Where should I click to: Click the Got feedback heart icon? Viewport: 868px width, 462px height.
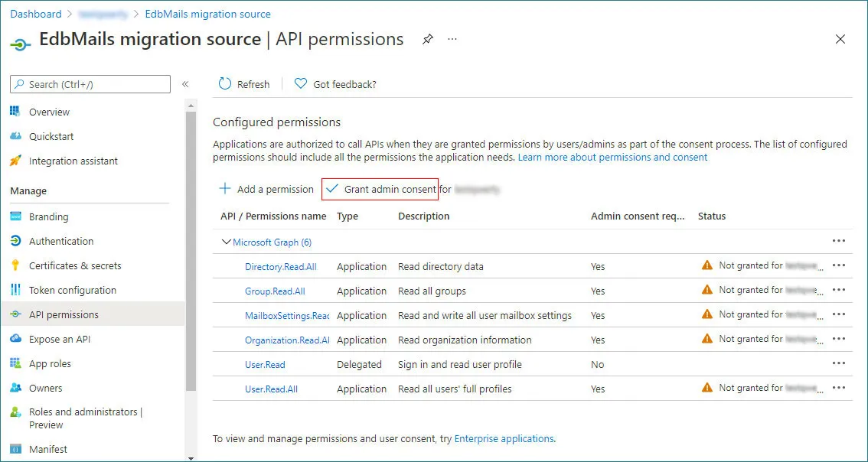[300, 83]
